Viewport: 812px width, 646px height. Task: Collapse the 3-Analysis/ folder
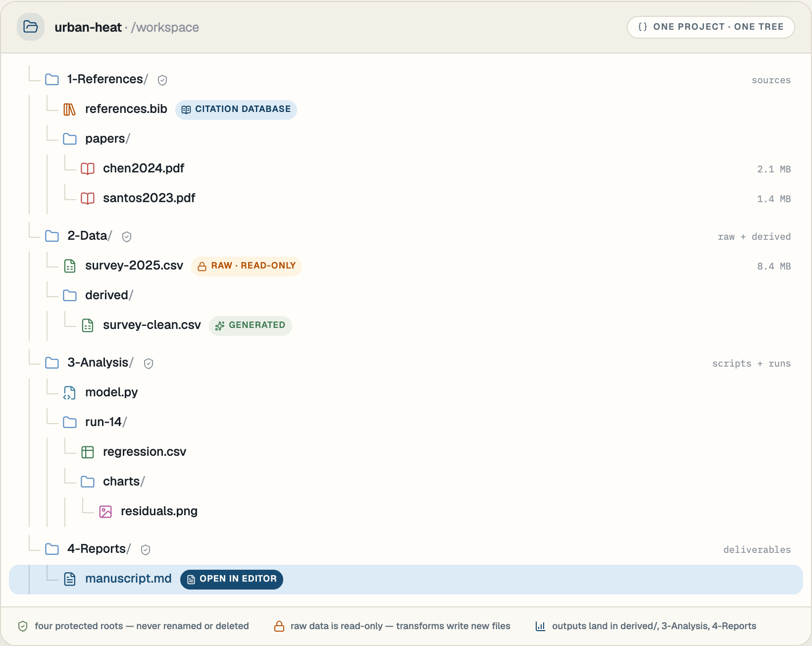point(52,363)
